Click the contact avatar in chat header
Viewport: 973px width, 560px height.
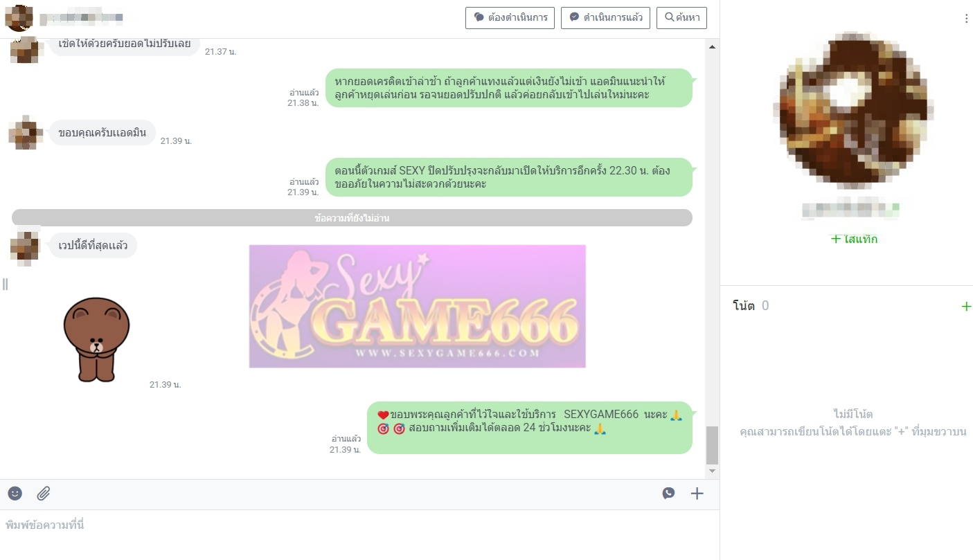point(18,17)
